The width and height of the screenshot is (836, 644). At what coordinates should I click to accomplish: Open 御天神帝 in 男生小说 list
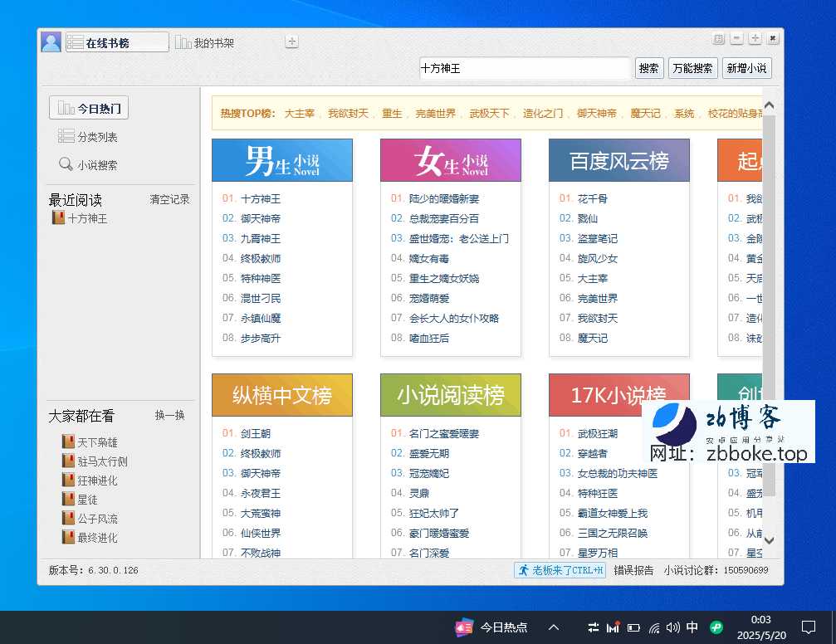260,218
